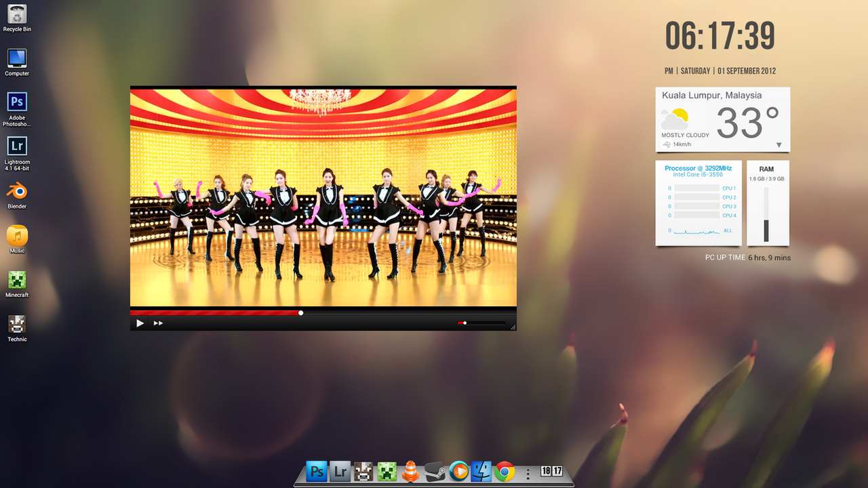Click the 33° temperature reading

tap(748, 123)
